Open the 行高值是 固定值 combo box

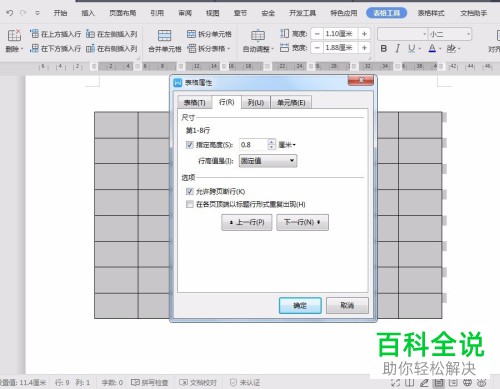[x=268, y=161]
